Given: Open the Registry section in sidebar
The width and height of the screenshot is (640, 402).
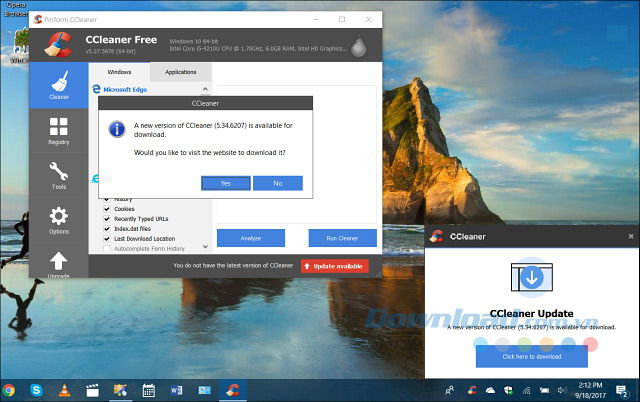Looking at the screenshot, I should [59, 131].
